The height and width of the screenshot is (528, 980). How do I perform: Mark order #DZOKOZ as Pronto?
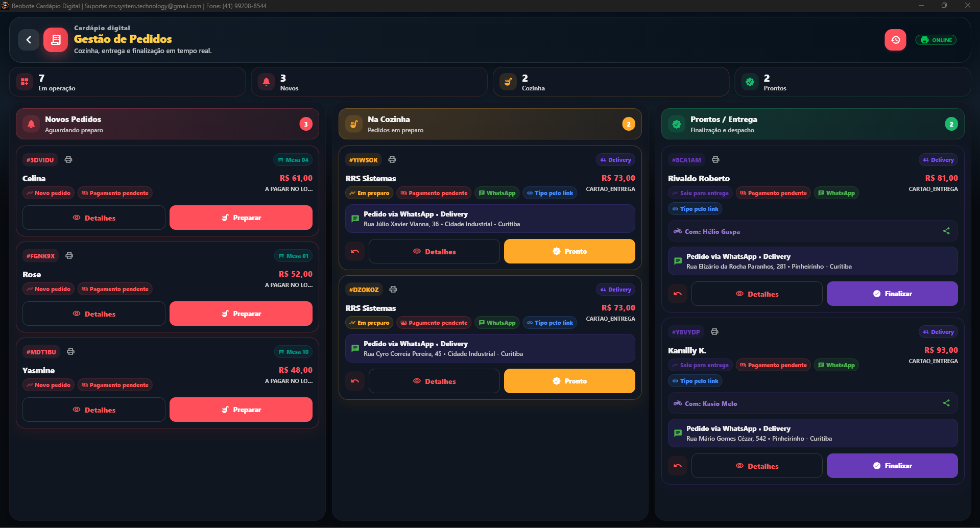[x=569, y=381]
